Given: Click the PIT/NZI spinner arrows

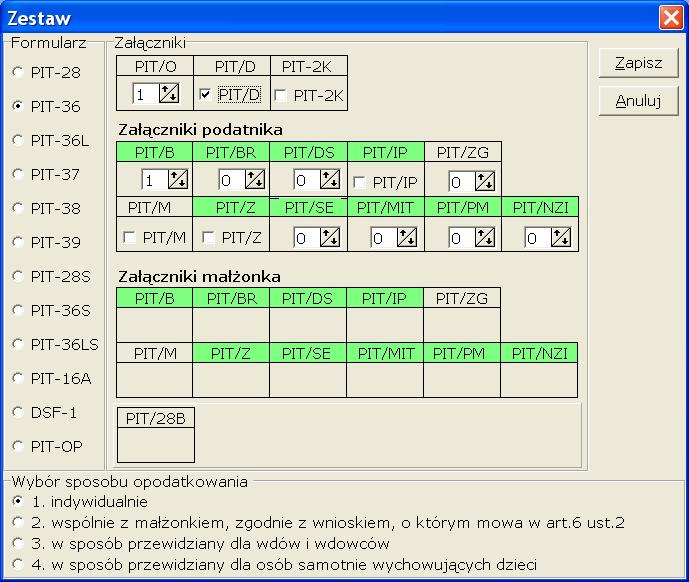Looking at the screenshot, I should (x=563, y=237).
